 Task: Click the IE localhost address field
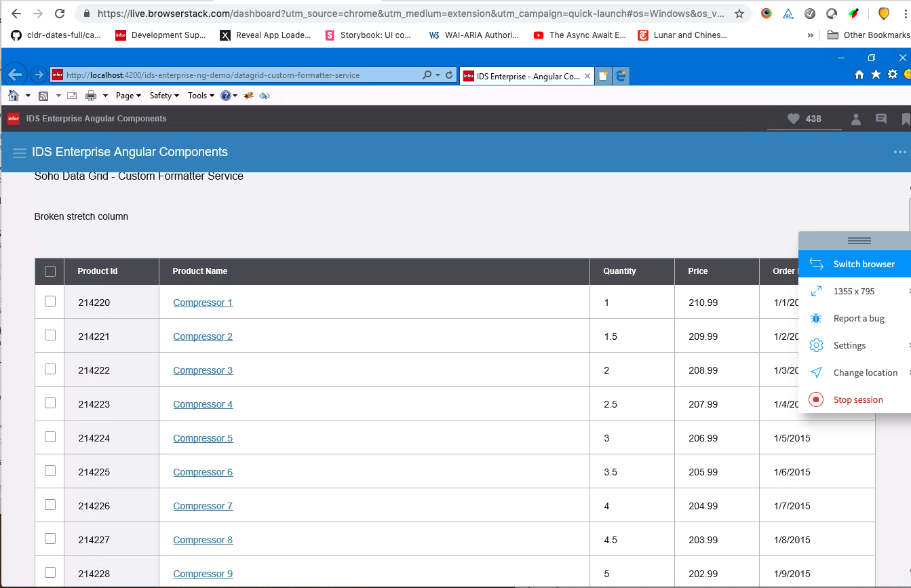pyautogui.click(x=236, y=75)
